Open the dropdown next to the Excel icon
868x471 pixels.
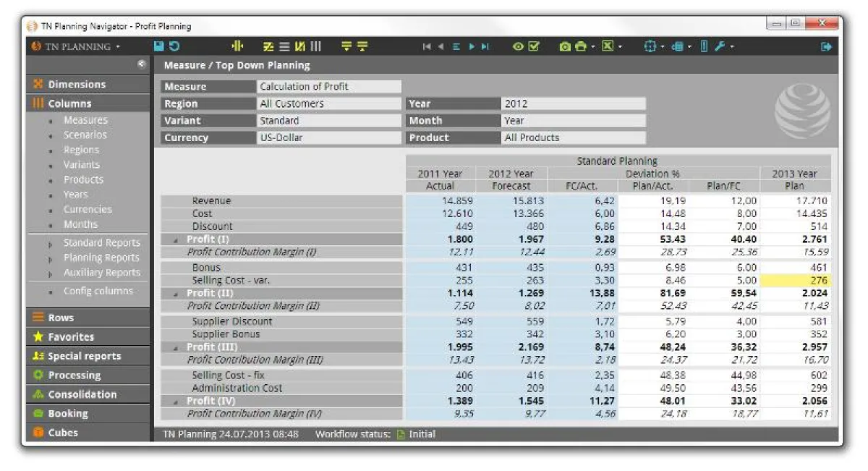tap(620, 46)
